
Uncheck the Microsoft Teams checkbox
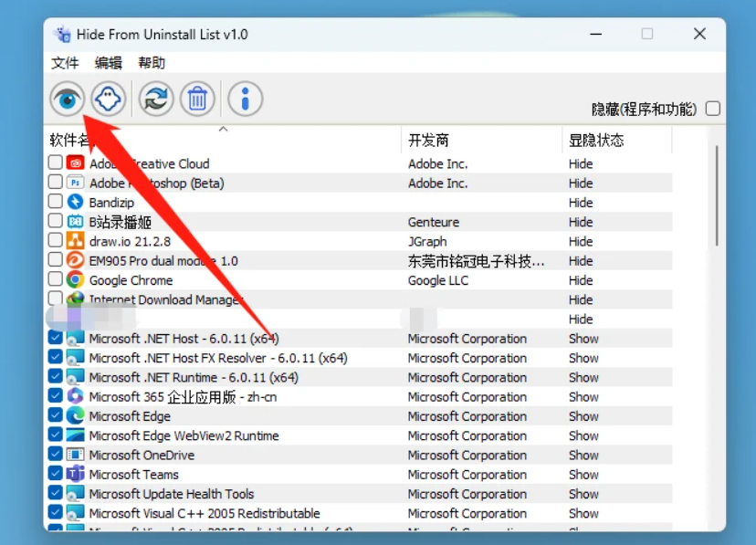pos(56,473)
